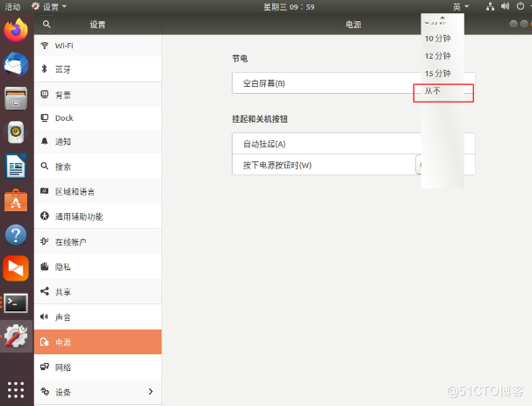Launch Thunderbird mail from the dock
This screenshot has width=532, height=406.
pos(16,64)
